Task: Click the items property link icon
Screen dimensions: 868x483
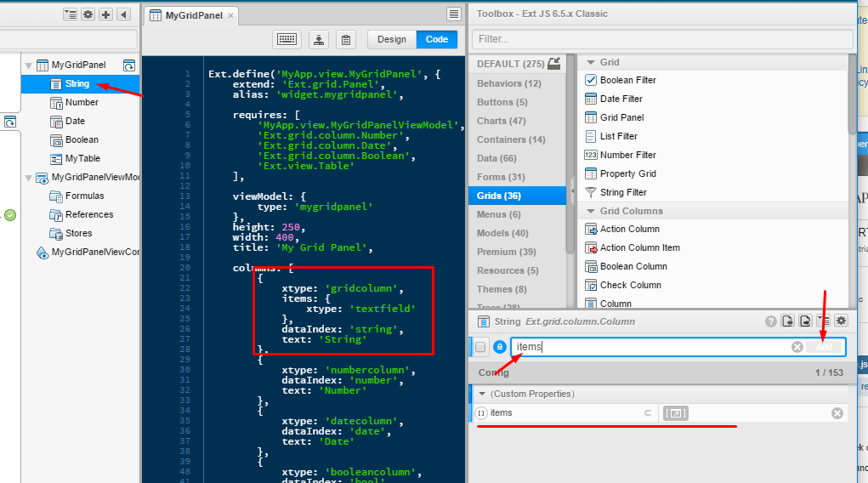Action: tap(648, 413)
